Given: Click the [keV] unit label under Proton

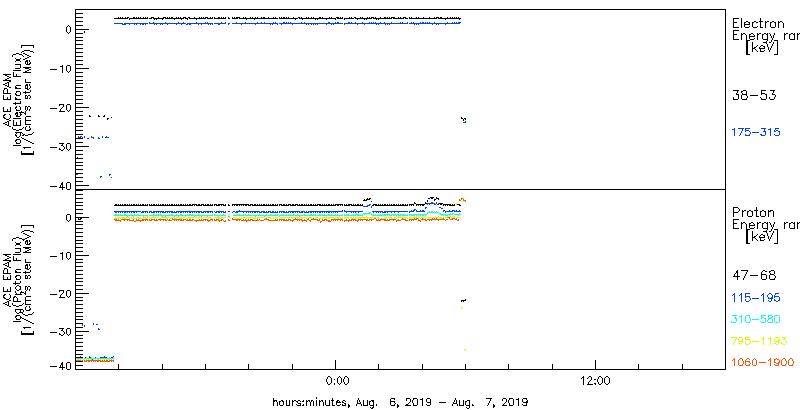Looking at the screenshot, I should [762, 237].
